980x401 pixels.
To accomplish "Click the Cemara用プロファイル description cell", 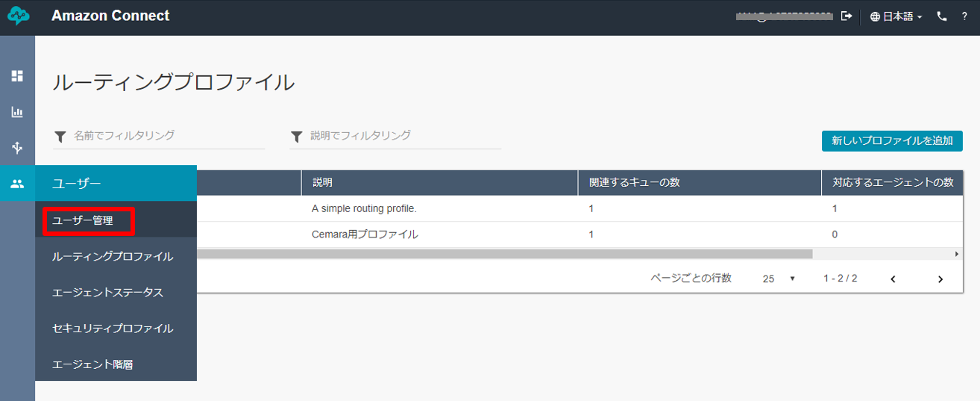I will coord(365,234).
